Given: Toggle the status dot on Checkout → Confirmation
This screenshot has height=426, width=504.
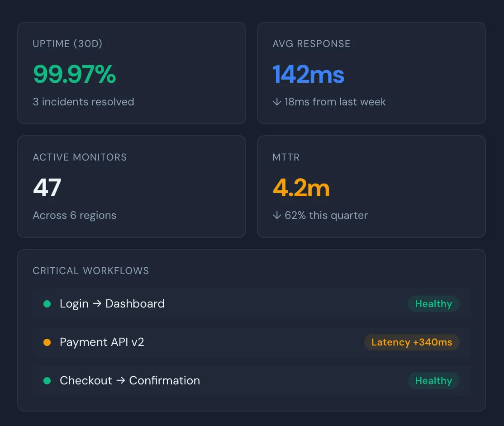Looking at the screenshot, I should [47, 381].
